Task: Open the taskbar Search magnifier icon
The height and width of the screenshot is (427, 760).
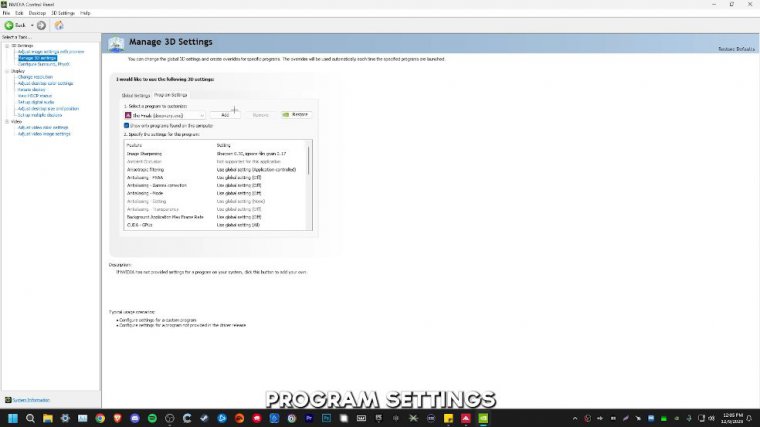Action: coord(31,417)
